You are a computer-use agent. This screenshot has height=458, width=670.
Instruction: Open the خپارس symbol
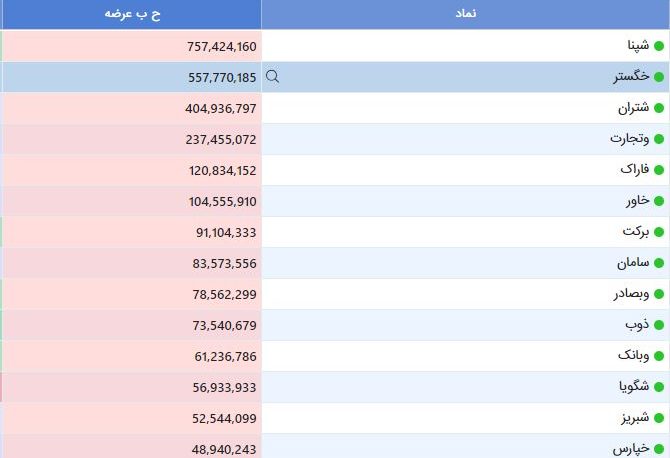pyautogui.click(x=631, y=449)
